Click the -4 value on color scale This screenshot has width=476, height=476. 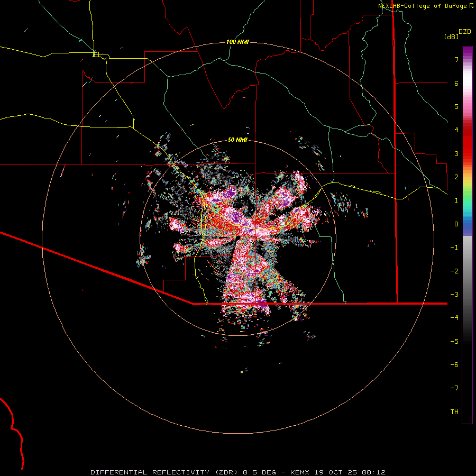pyautogui.click(x=454, y=318)
